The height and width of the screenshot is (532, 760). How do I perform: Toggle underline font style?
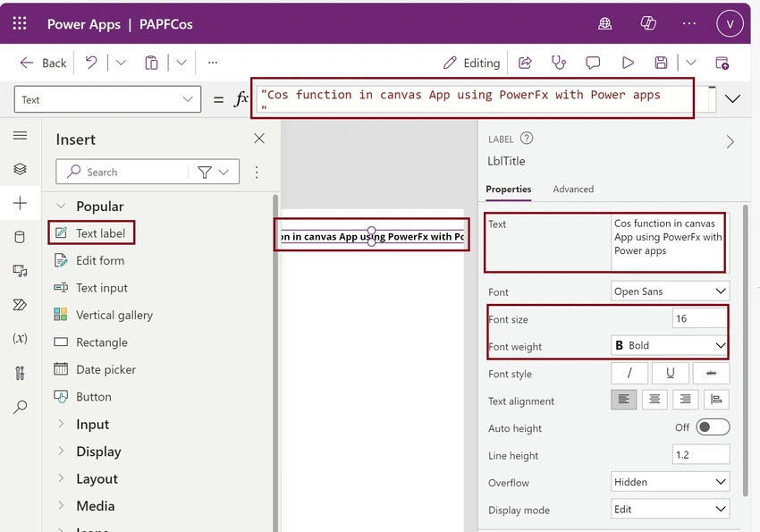pos(670,373)
